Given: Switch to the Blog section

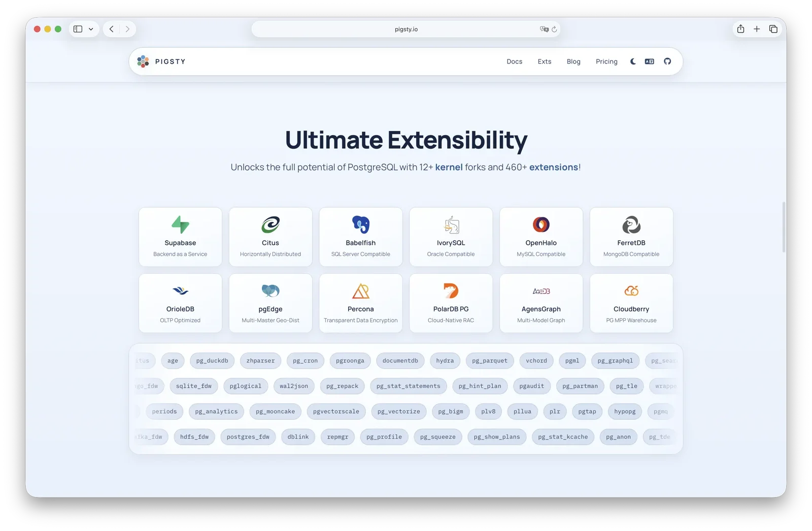Looking at the screenshot, I should [x=573, y=61].
